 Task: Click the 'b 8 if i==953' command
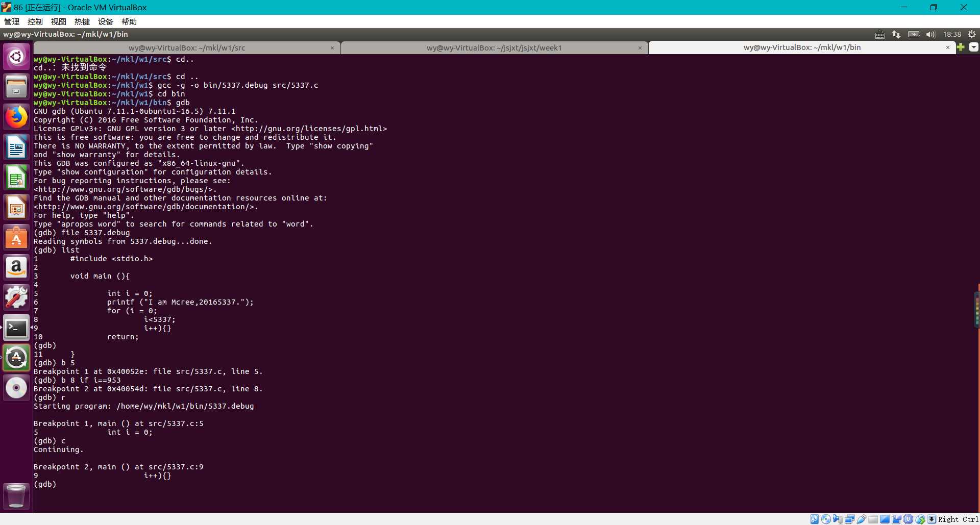91,380
